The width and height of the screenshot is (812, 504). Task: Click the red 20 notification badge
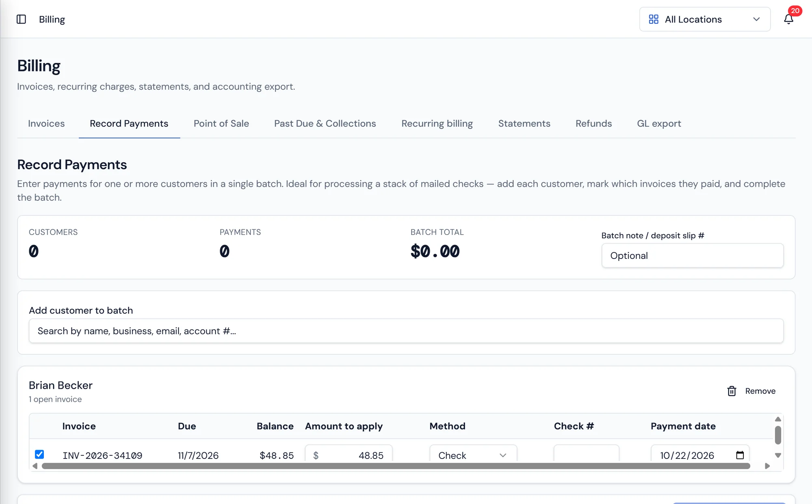[x=795, y=11]
